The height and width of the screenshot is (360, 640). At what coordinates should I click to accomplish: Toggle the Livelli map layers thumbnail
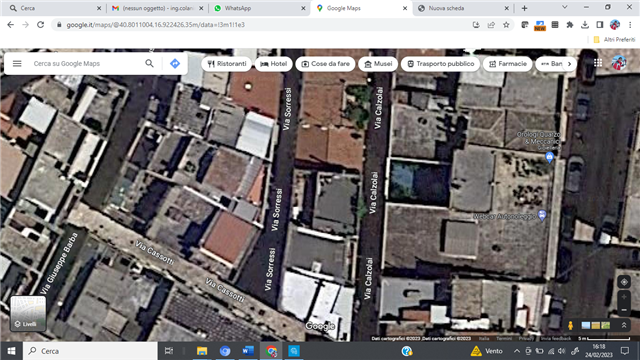(x=28, y=313)
